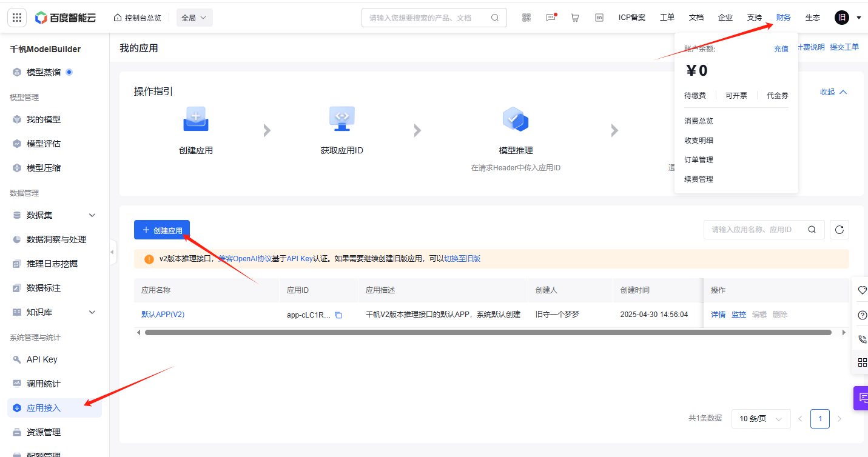Click 待缴费 in finance panel

tap(695, 96)
